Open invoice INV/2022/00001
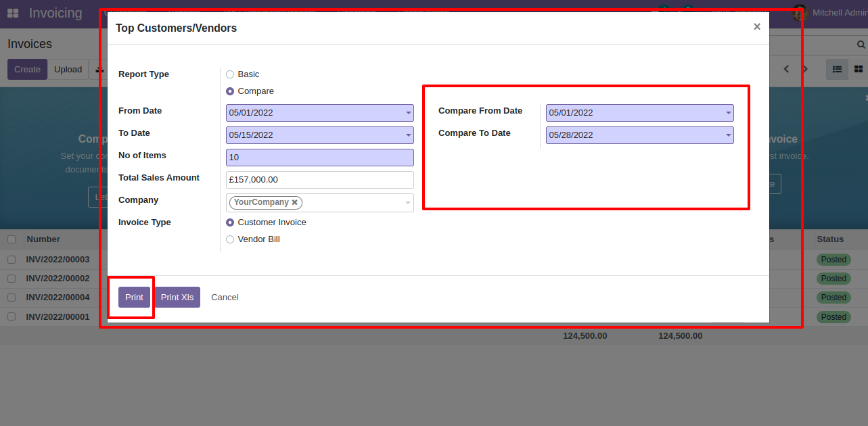The height and width of the screenshot is (426, 868). click(58, 316)
